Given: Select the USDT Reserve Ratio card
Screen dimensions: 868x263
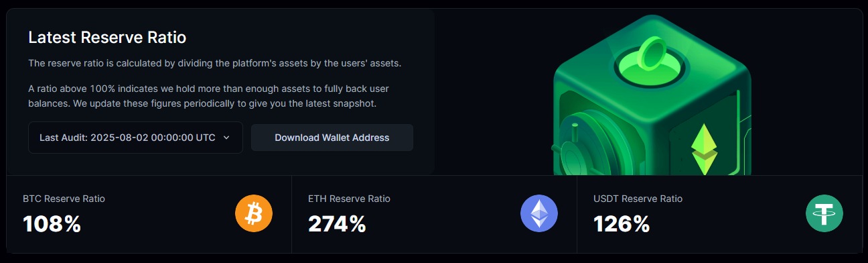Looking at the screenshot, I should (x=720, y=214).
